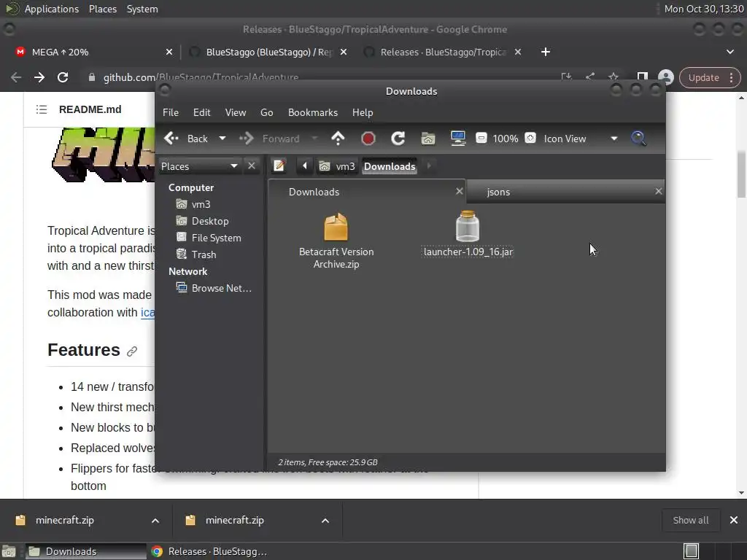Reload the Chrome page

[x=63, y=77]
